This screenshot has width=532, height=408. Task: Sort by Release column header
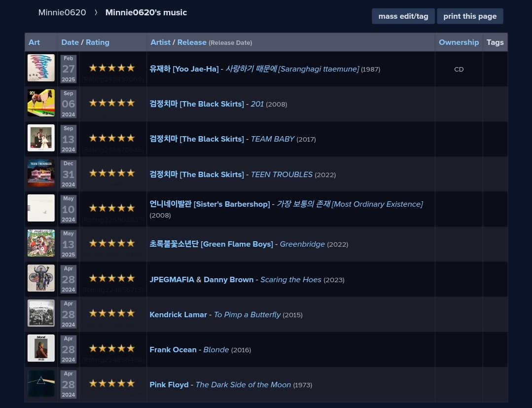pyautogui.click(x=192, y=42)
